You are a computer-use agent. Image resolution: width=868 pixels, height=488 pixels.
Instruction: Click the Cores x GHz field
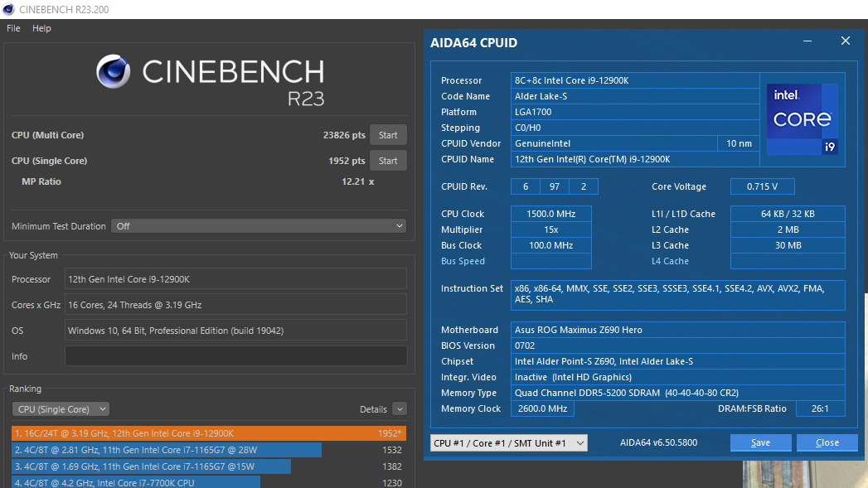coord(235,305)
